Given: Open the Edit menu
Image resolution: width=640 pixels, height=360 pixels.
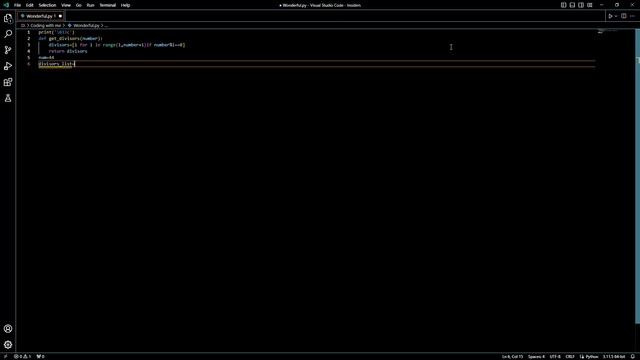Looking at the screenshot, I should pyautogui.click(x=29, y=5).
